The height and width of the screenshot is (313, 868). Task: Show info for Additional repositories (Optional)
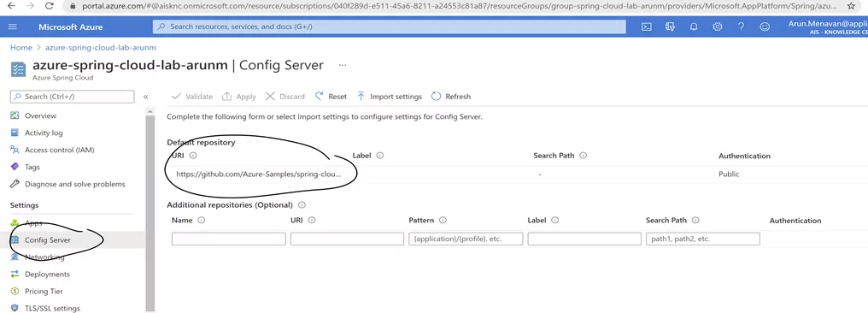pyautogui.click(x=302, y=205)
